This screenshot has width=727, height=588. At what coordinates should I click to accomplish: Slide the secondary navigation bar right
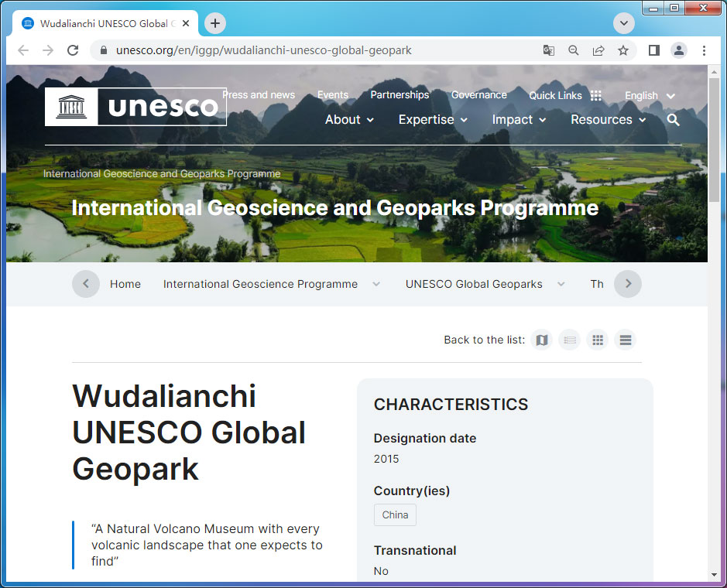tap(628, 284)
